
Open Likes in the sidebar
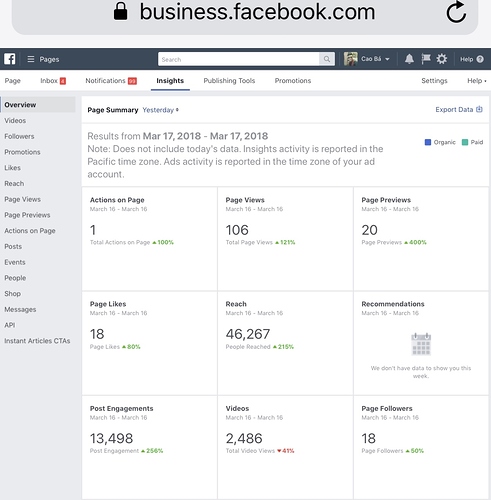pos(12,168)
